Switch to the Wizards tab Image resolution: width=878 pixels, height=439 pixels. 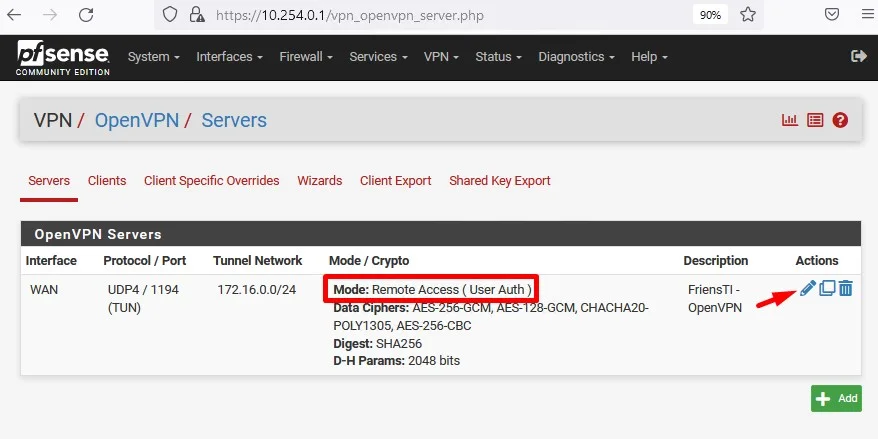(x=320, y=181)
